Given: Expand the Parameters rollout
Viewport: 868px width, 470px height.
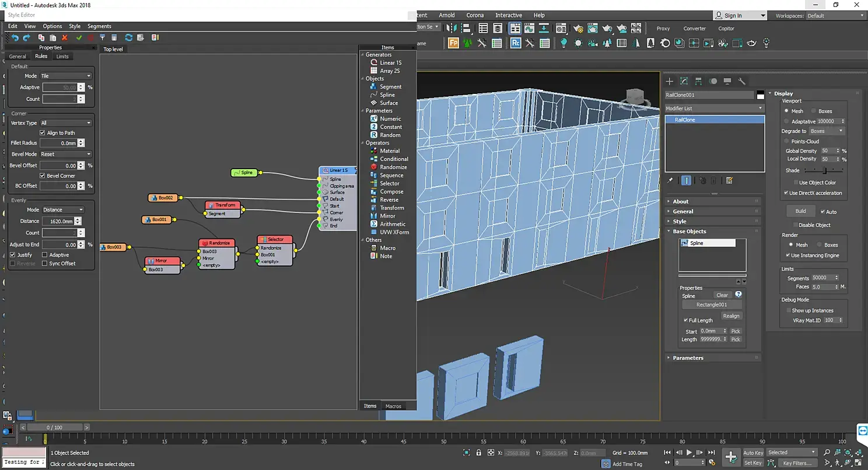Looking at the screenshot, I should (x=688, y=358).
